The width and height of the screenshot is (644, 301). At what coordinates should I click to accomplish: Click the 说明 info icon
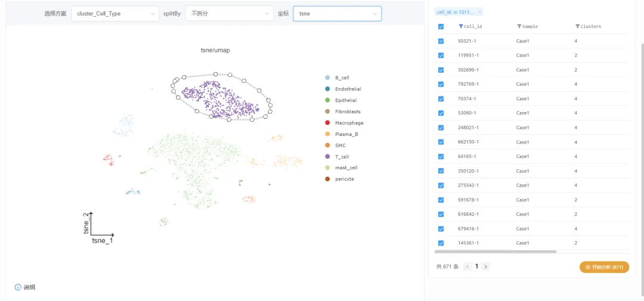tap(18, 287)
